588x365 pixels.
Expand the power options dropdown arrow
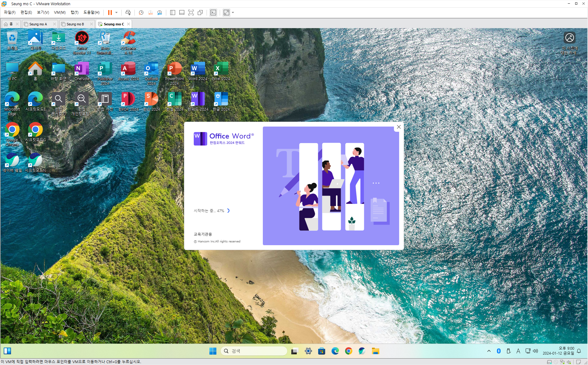[116, 13]
